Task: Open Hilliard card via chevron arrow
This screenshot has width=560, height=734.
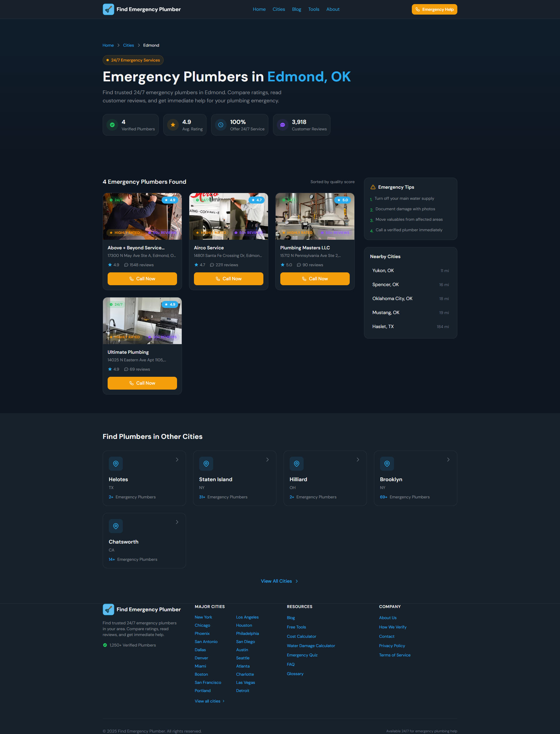Action: pyautogui.click(x=358, y=460)
